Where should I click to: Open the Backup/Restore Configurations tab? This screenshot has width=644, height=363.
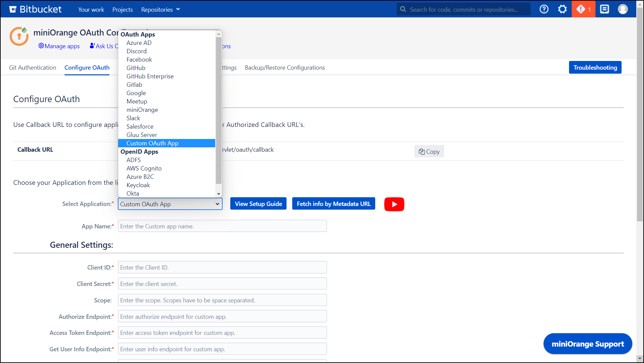coord(285,67)
